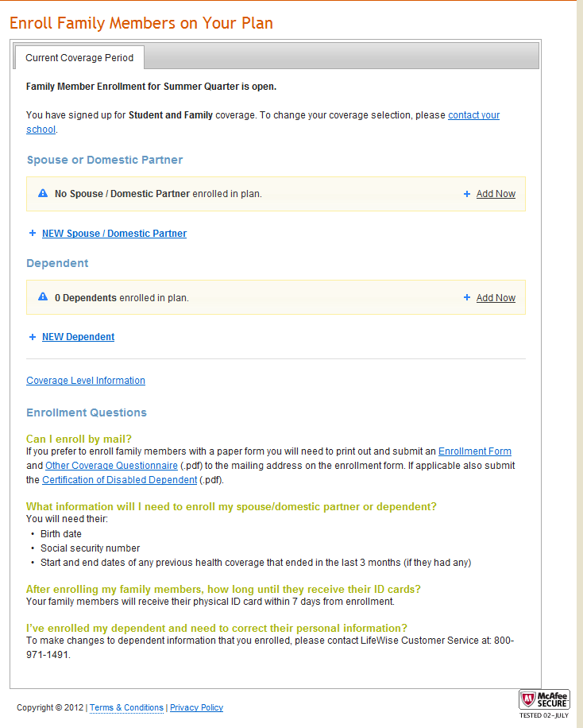The width and height of the screenshot is (583, 728).
Task: Click the plus icon beside Spouse Add Now
Action: click(467, 194)
